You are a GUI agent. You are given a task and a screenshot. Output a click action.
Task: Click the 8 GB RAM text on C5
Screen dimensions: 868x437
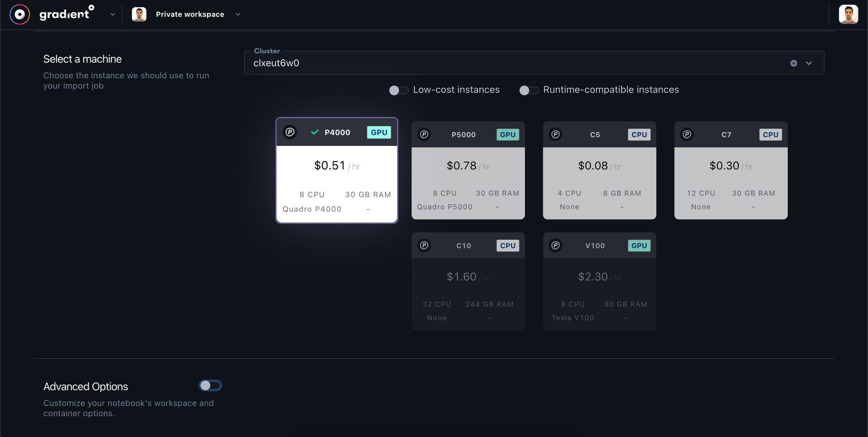622,193
